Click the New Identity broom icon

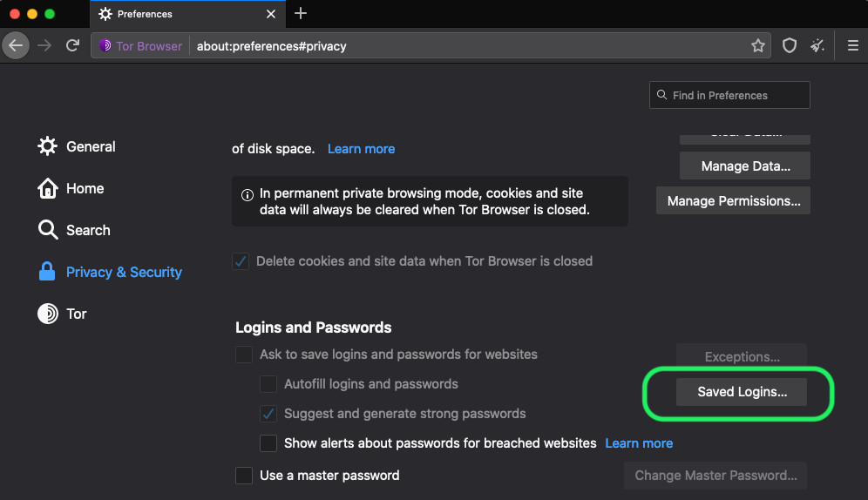point(817,46)
